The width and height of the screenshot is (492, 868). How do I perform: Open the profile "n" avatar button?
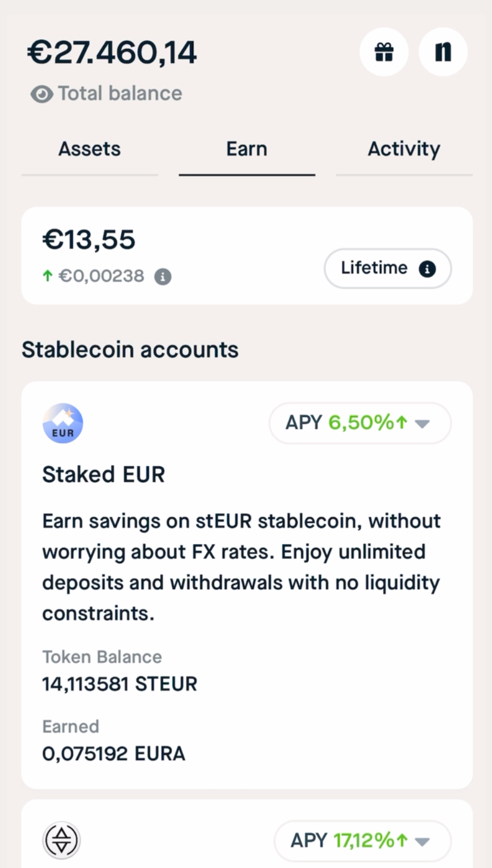click(443, 52)
